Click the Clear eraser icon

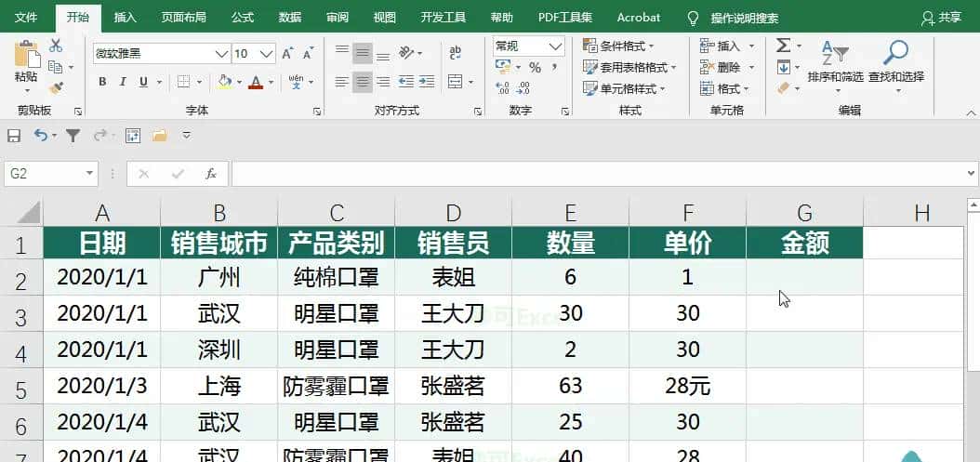click(784, 88)
